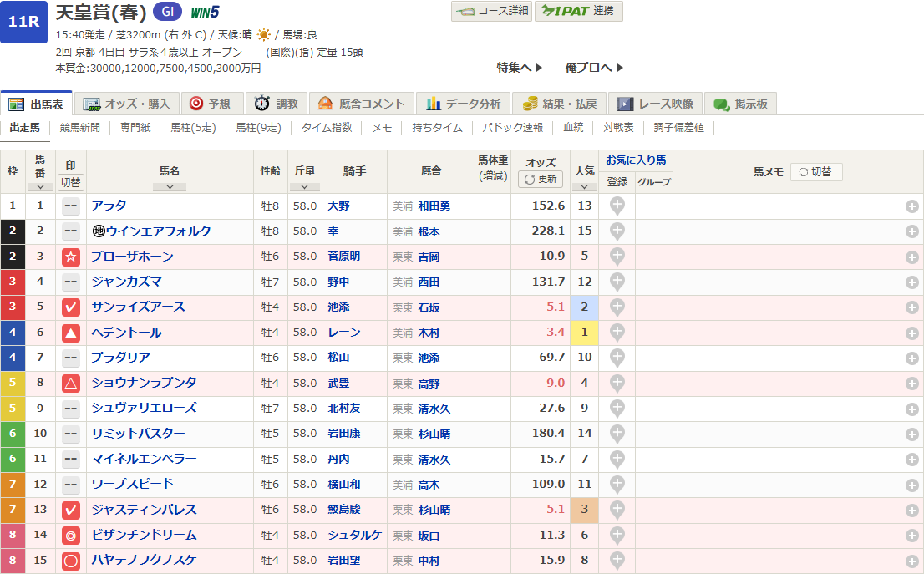This screenshot has width=924, height=574.
Task: Open horse page for ジャスティンパレス
Action: pos(144,510)
